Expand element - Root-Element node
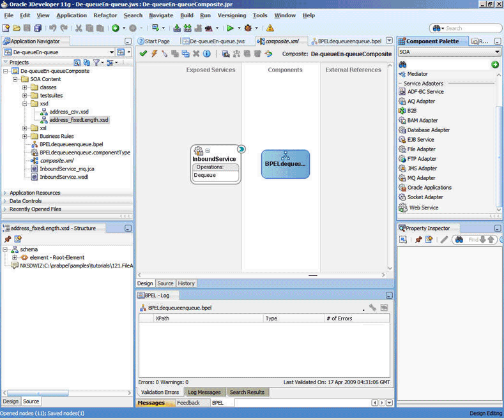 click(15, 257)
